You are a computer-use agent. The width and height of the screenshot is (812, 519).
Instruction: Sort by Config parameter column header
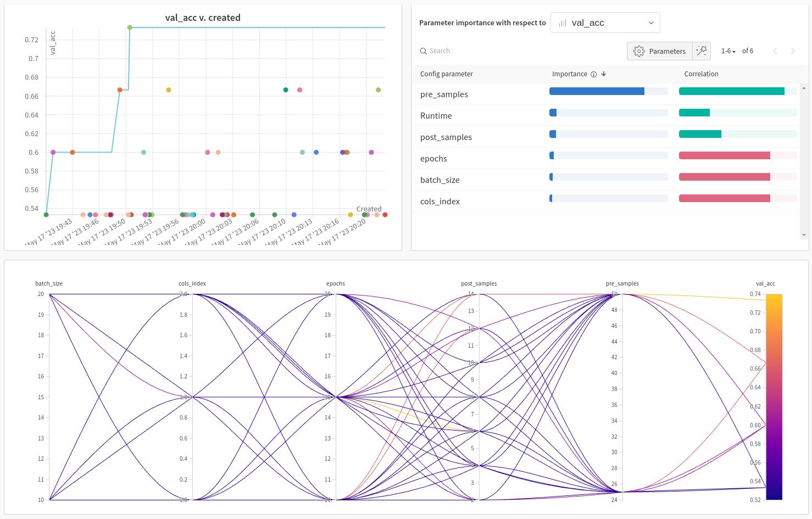click(x=446, y=74)
